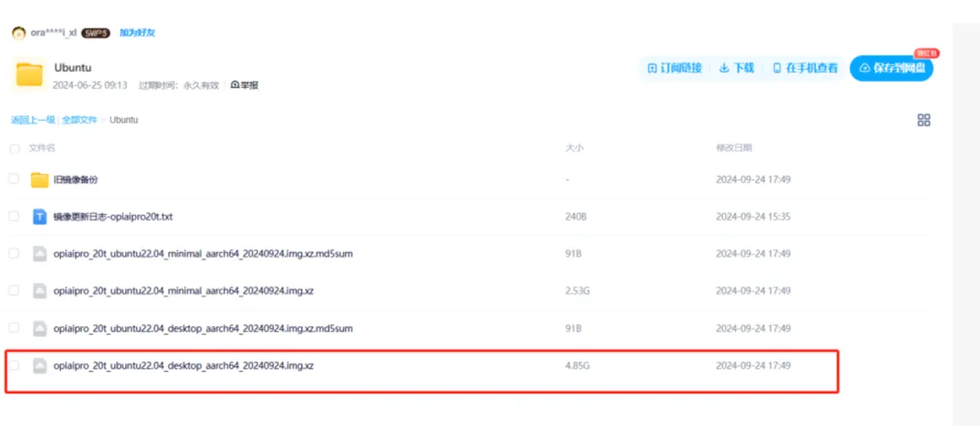Sort by 文件名 column header
This screenshot has height=426, width=980.
tap(42, 148)
